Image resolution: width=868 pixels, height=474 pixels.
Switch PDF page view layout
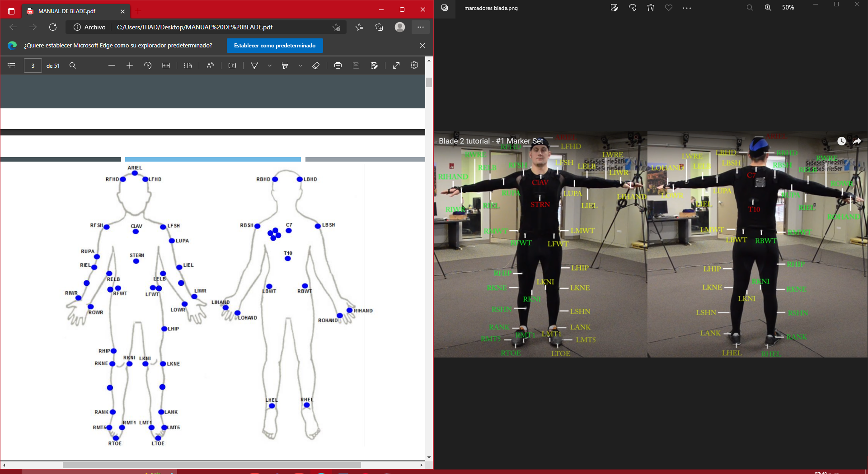pos(188,65)
